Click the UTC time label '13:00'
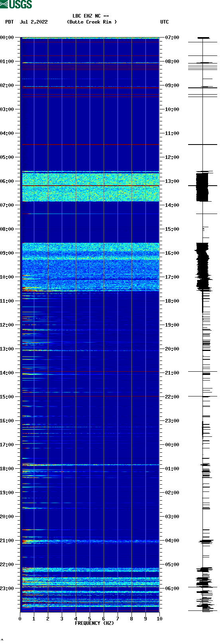220x644 pixels. coord(172,181)
